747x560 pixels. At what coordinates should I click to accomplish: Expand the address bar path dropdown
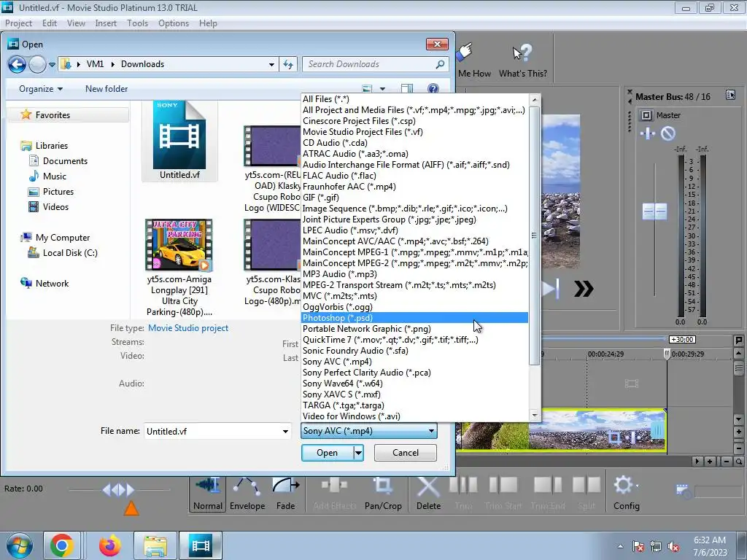(x=271, y=64)
